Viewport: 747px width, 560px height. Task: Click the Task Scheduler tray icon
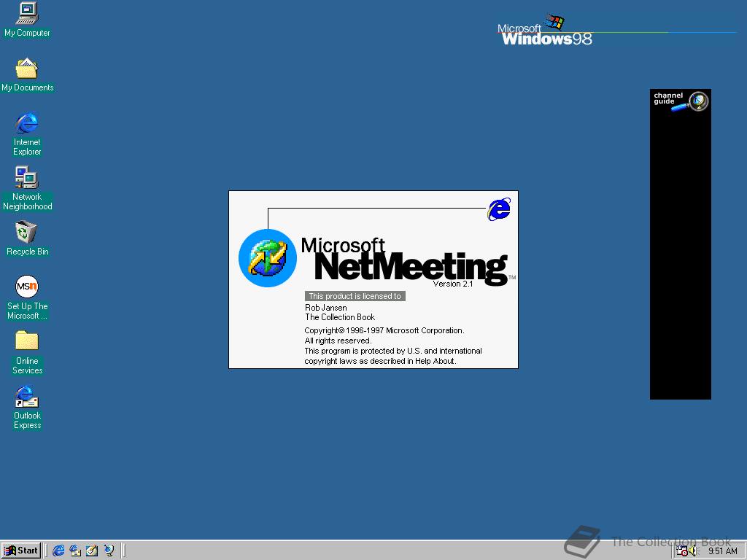(x=682, y=551)
